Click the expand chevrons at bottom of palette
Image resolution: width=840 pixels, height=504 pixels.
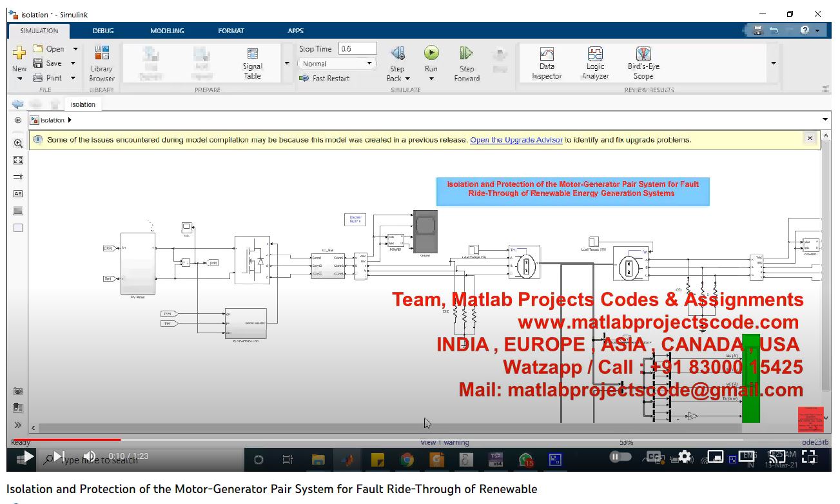pyautogui.click(x=18, y=425)
